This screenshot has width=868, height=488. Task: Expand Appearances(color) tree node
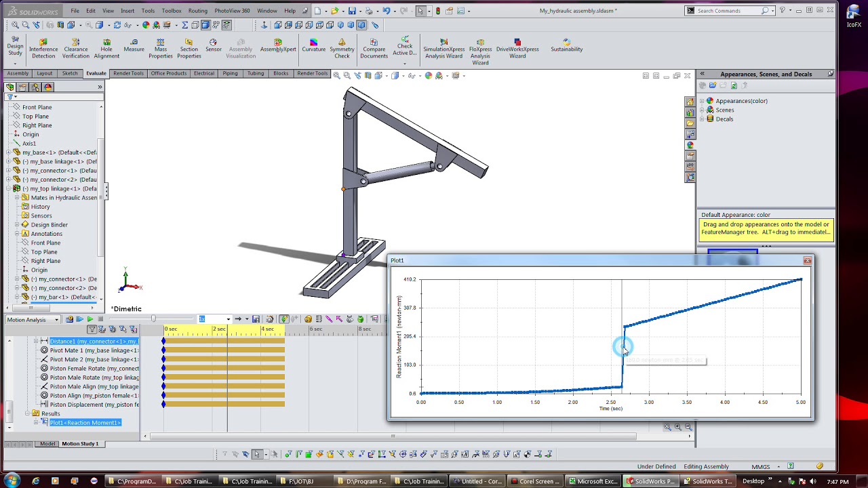pyautogui.click(x=703, y=101)
